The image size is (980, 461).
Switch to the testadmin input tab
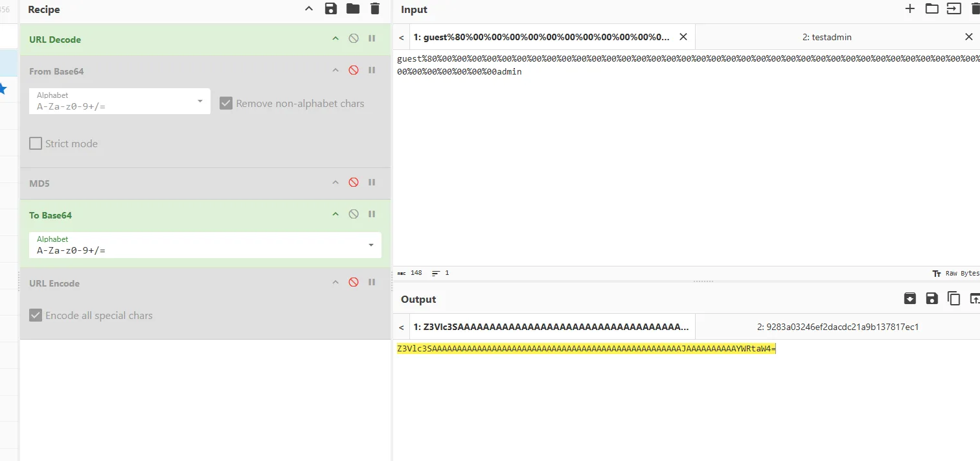pos(826,38)
